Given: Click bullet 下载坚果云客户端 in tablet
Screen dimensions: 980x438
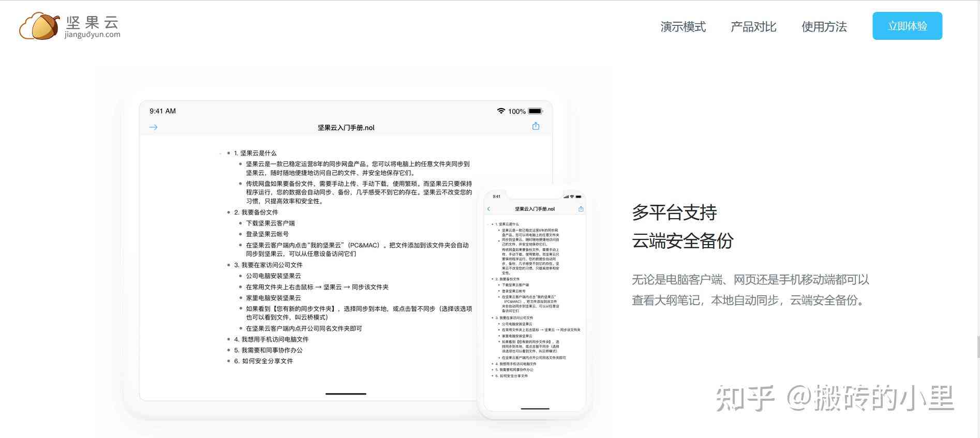Looking at the screenshot, I should (270, 223).
